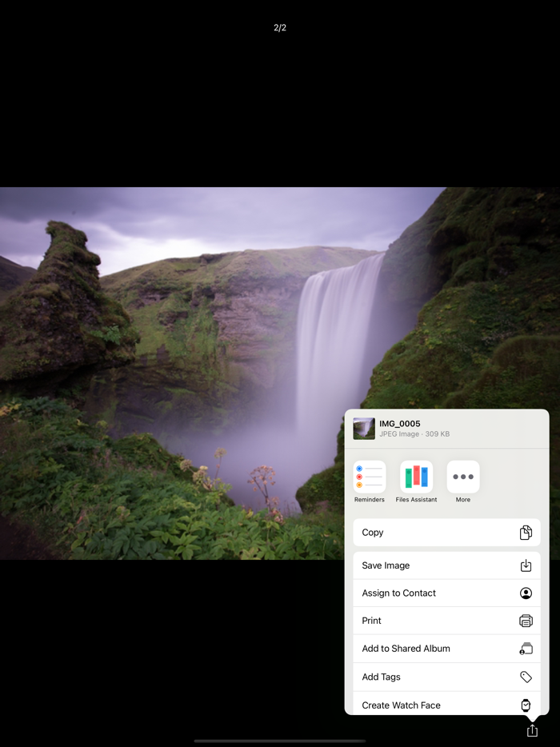Viewport: 560px width, 747px height.
Task: Tap the JPEG Image 309 KB label
Action: coord(414,434)
